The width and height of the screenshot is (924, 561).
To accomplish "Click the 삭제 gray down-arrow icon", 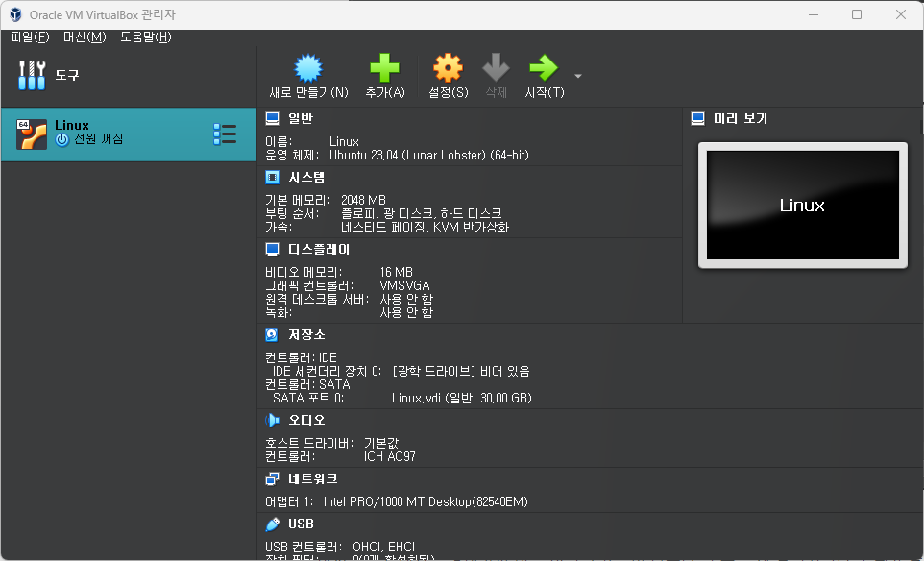I will tap(496, 68).
